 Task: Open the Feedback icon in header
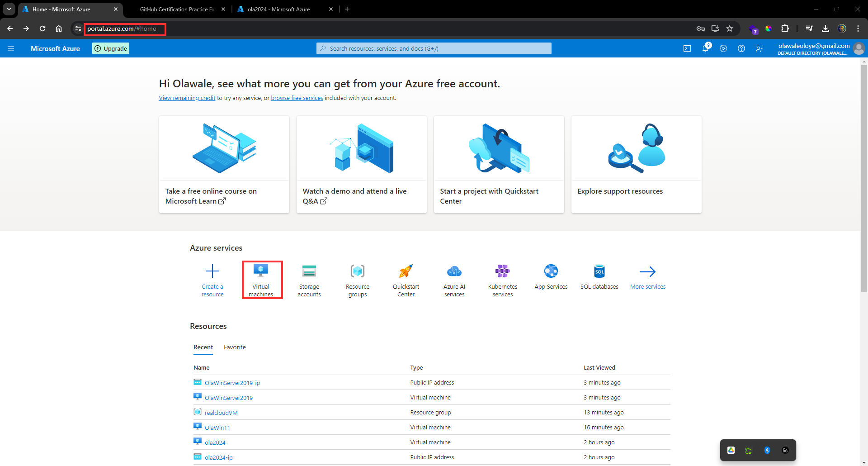(759, 48)
